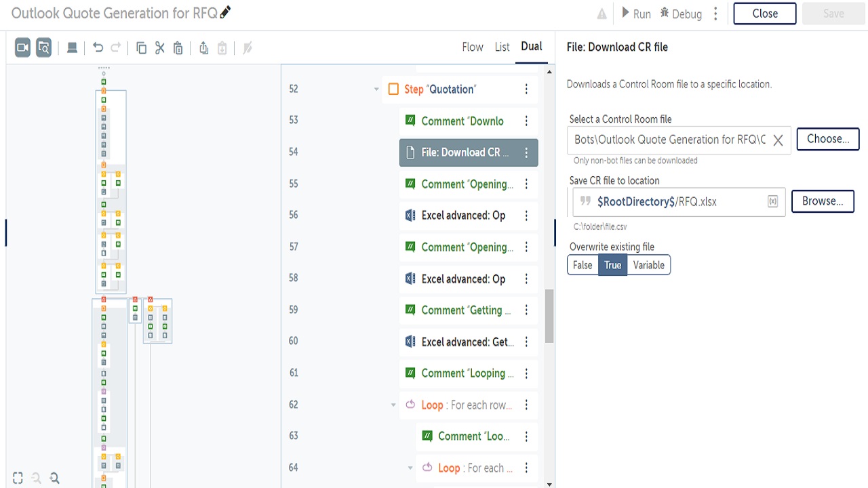Image resolution: width=868 pixels, height=488 pixels.
Task: Choose Variable for Overwrite existing file
Action: point(648,265)
